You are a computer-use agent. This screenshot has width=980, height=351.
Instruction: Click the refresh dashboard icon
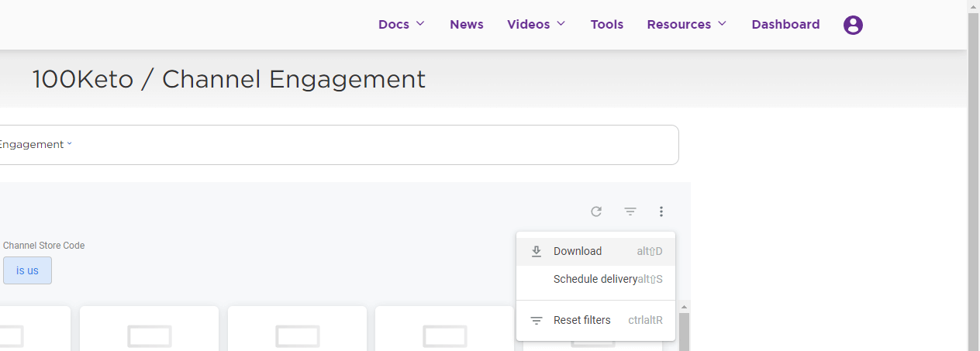596,212
